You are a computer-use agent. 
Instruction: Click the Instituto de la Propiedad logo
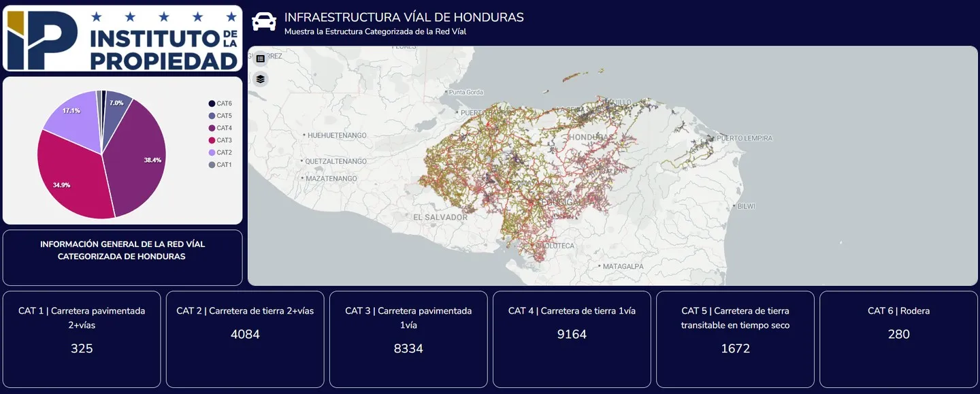click(122, 38)
